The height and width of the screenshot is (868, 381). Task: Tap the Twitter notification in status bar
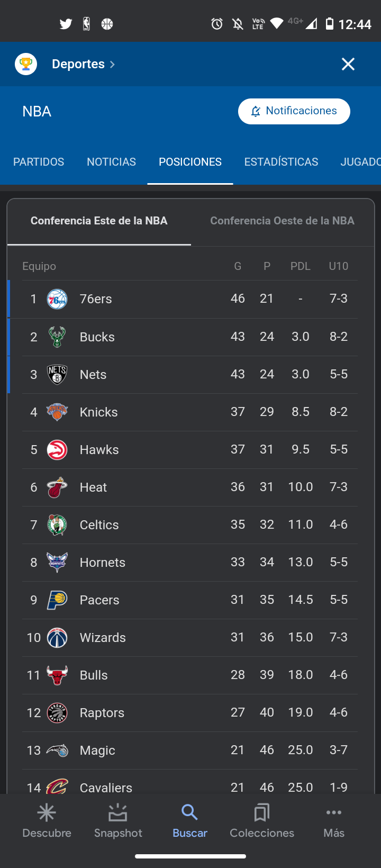66,24
